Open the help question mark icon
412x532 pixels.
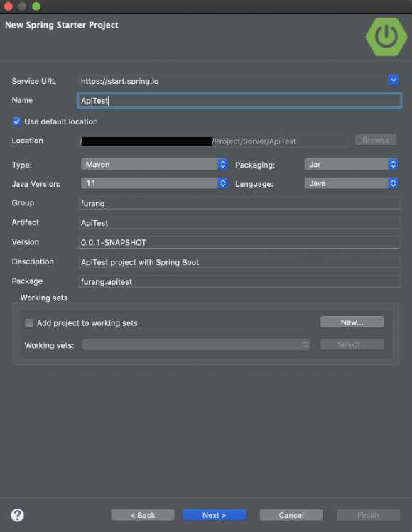(17, 515)
